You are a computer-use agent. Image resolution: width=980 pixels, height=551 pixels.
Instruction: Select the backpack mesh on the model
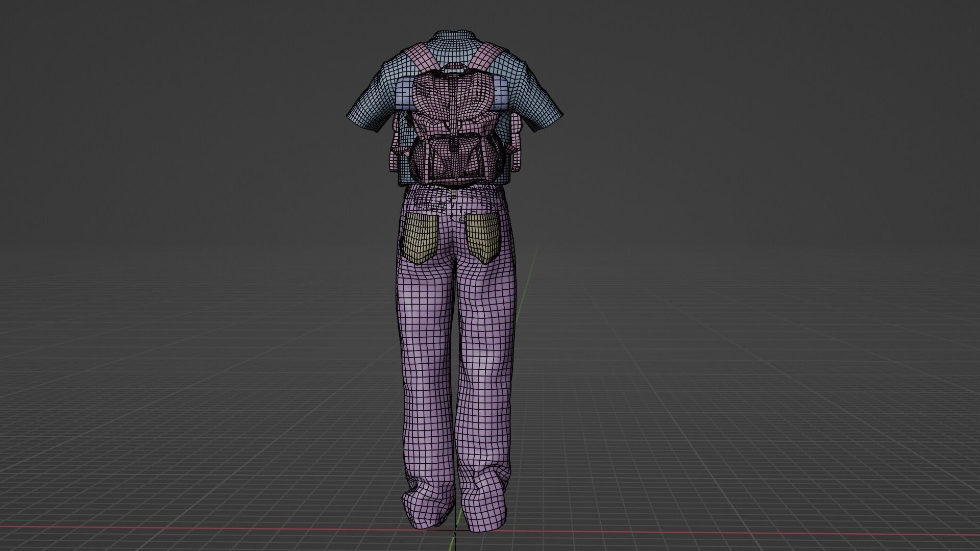[x=454, y=128]
